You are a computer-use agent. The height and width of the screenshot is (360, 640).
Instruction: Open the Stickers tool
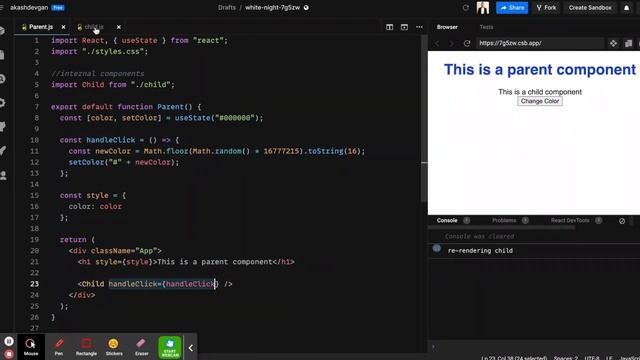(x=114, y=347)
